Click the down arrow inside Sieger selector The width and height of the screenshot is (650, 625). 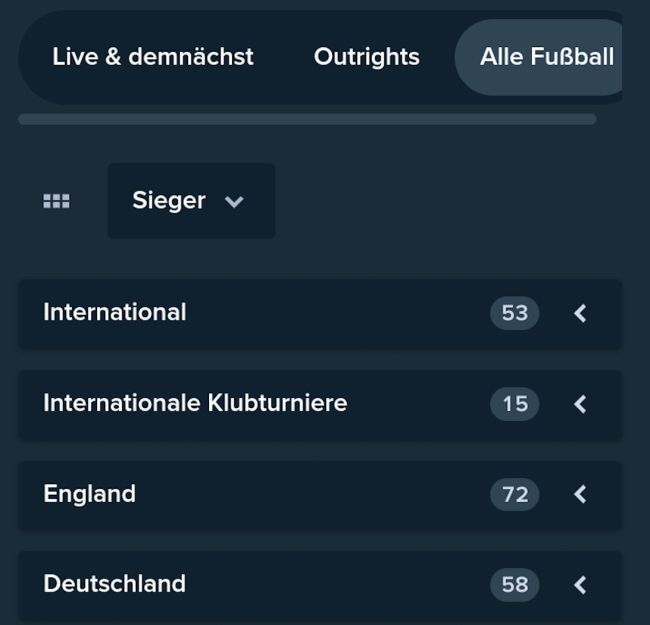235,202
